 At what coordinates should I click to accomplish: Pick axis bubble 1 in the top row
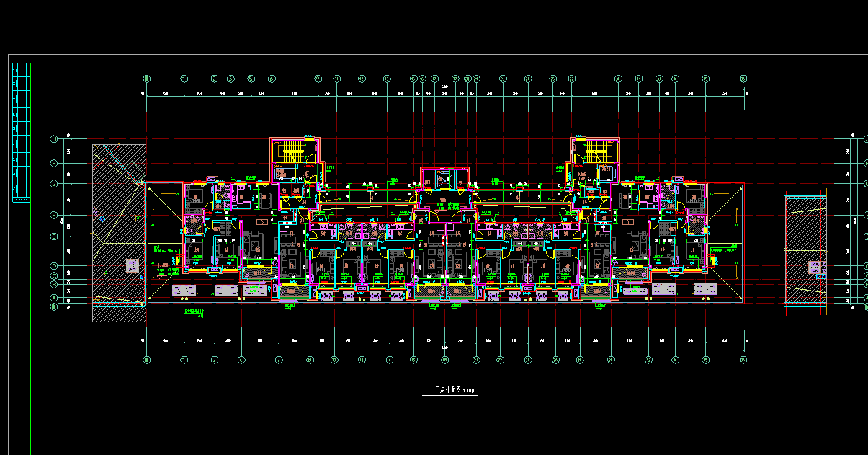click(184, 79)
